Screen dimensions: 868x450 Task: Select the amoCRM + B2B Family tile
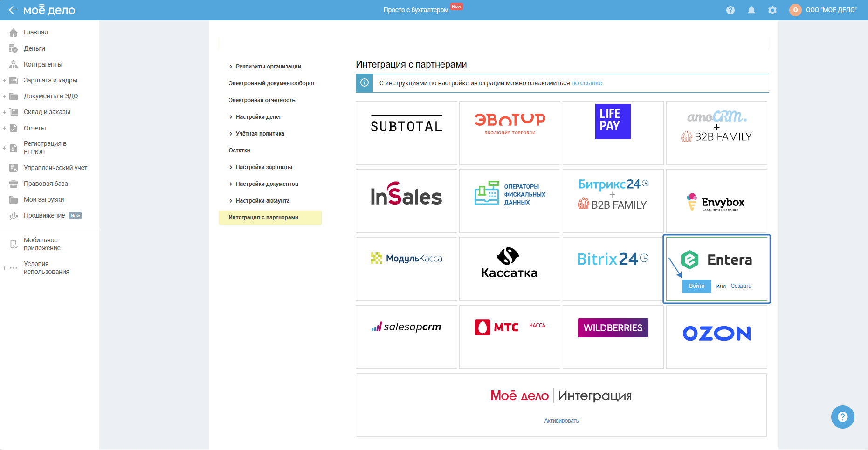(716, 133)
